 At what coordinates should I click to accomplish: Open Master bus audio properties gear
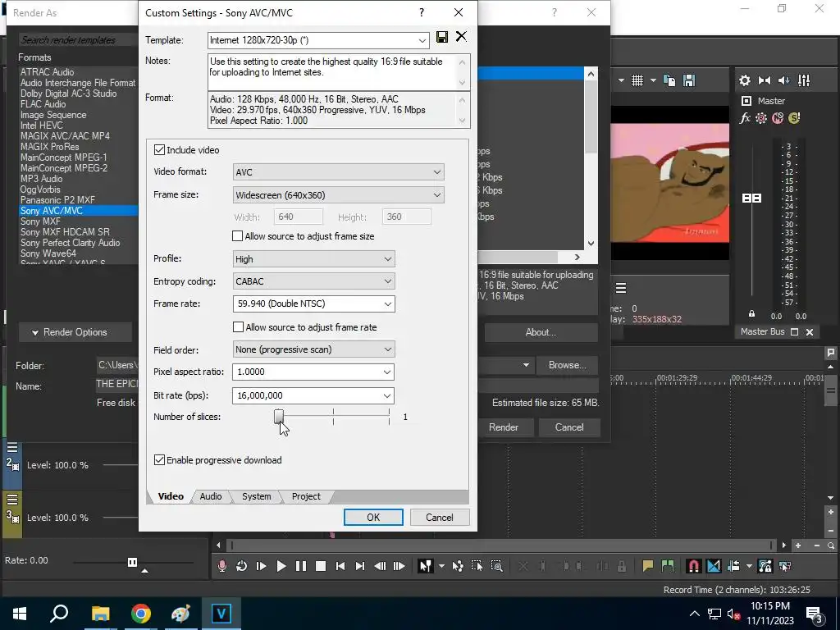(745, 80)
